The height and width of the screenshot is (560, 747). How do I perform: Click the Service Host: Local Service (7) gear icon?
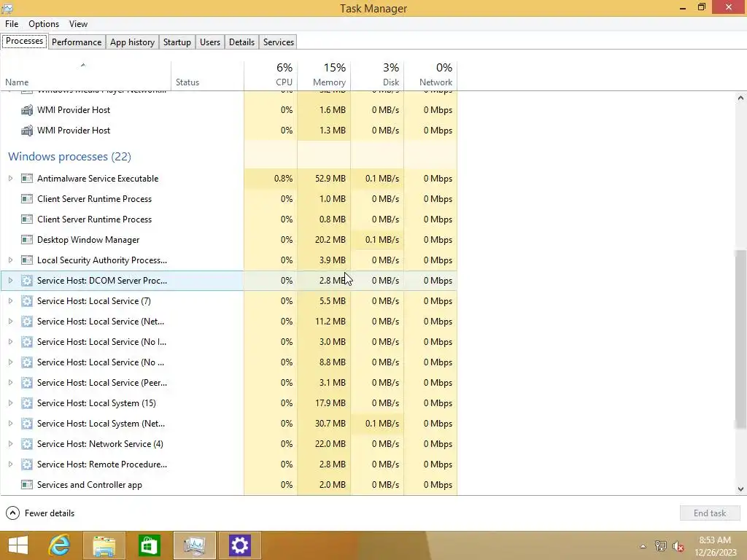[27, 301]
